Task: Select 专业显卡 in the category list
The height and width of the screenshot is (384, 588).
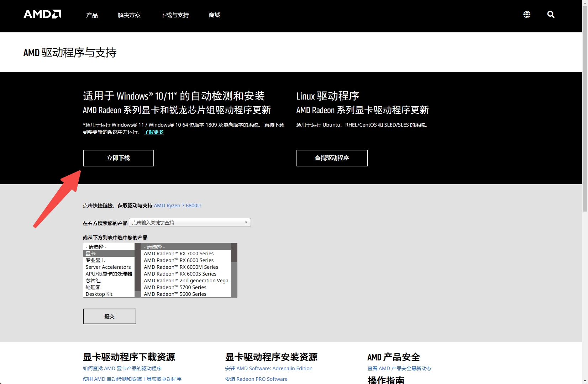Action: (95, 260)
